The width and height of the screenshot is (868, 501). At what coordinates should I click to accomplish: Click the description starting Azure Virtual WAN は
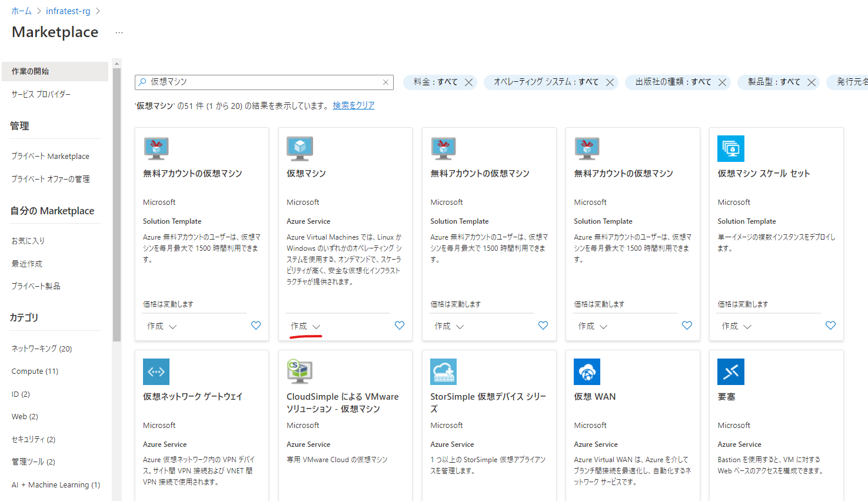pyautogui.click(x=633, y=471)
